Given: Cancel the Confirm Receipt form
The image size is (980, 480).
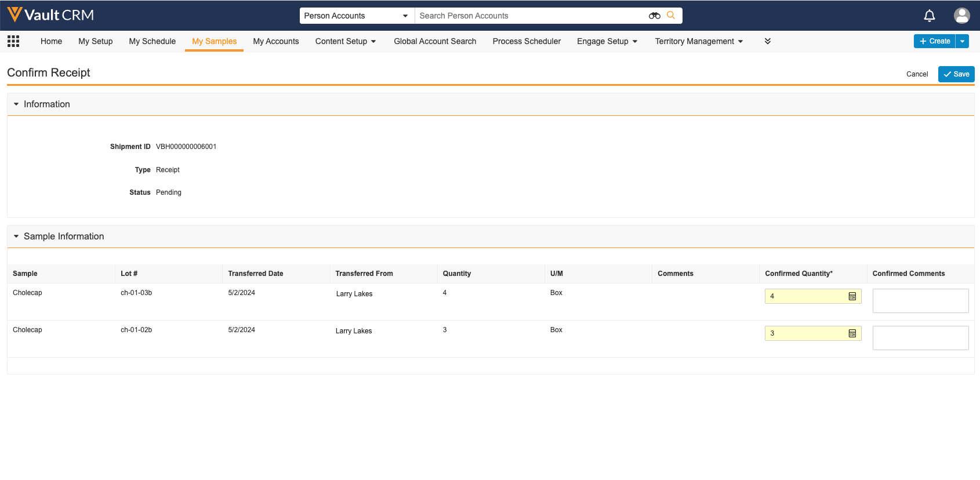Looking at the screenshot, I should tap(917, 74).
